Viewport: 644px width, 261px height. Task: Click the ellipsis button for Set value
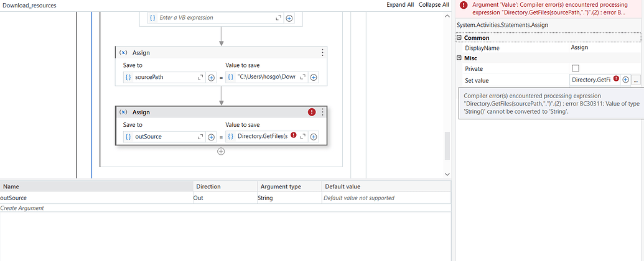click(x=636, y=80)
